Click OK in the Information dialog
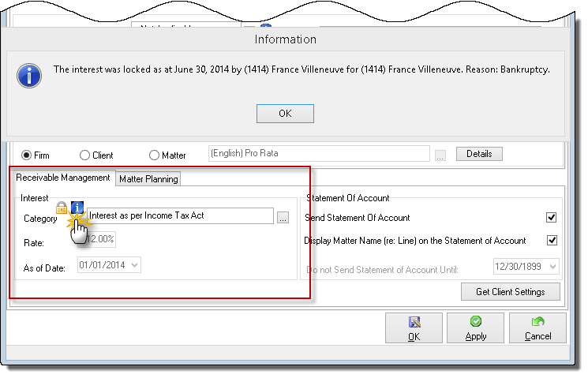This screenshot has height=378, width=588. coord(285,114)
